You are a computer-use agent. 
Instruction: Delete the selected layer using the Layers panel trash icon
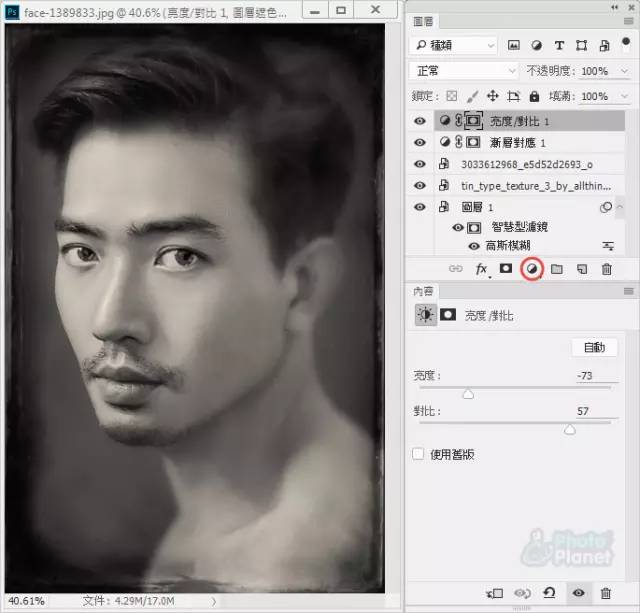(606, 269)
